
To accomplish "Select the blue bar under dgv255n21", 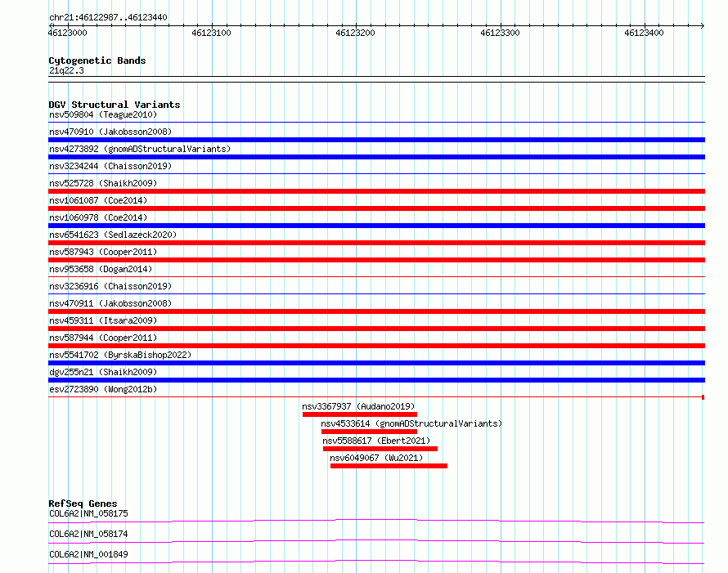I will pos(376,380).
